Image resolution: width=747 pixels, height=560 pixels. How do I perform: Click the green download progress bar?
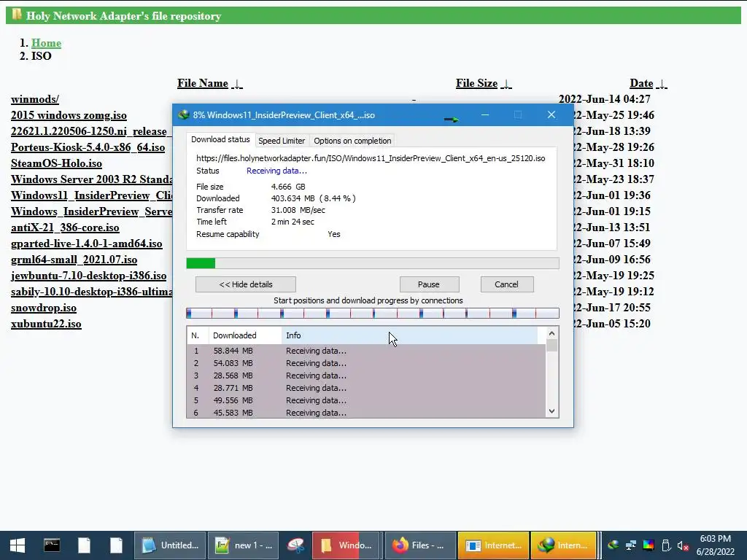pyautogui.click(x=373, y=262)
